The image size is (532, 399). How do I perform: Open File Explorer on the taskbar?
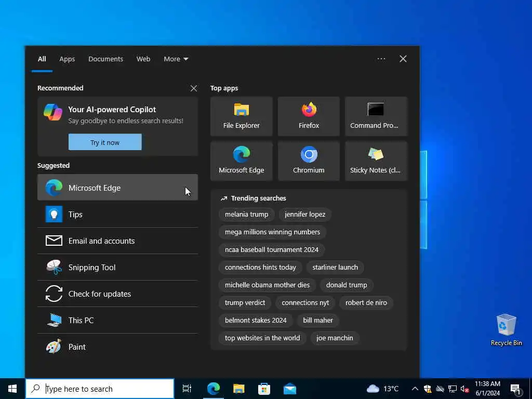(239, 389)
